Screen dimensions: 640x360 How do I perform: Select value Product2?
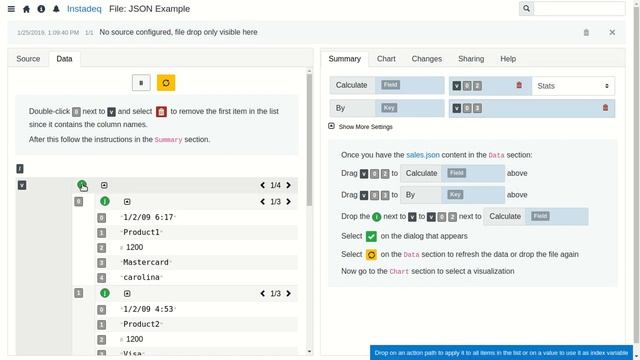tap(141, 324)
